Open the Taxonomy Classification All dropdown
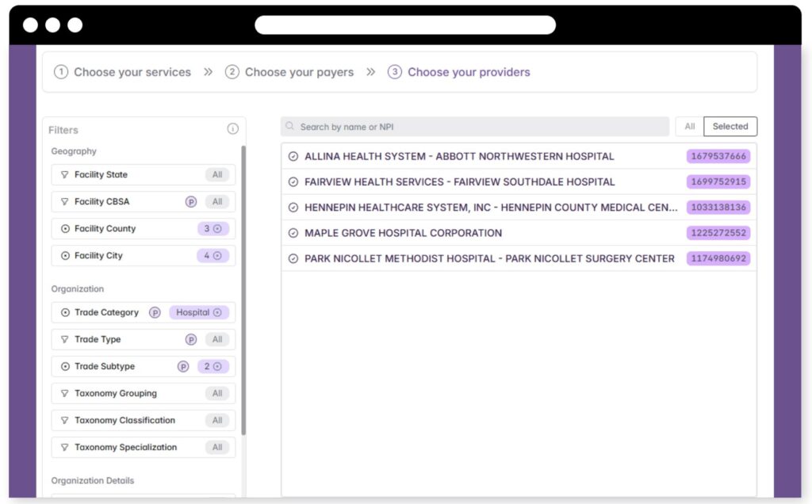The height and width of the screenshot is (504, 812). 217,420
